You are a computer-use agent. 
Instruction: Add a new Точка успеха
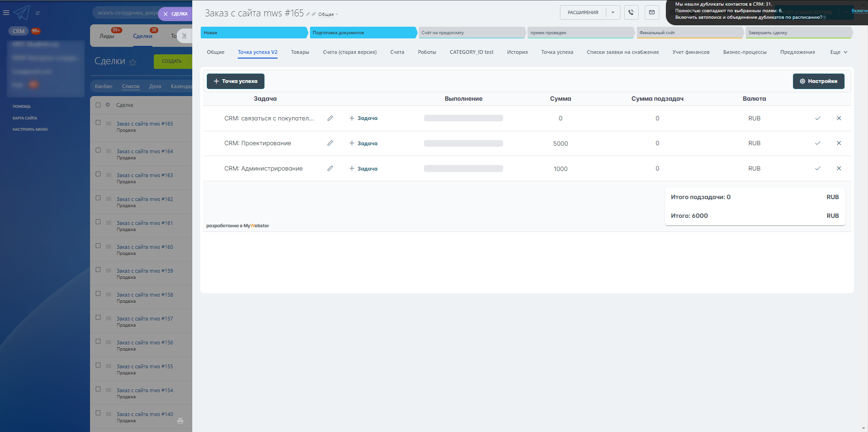tap(235, 81)
